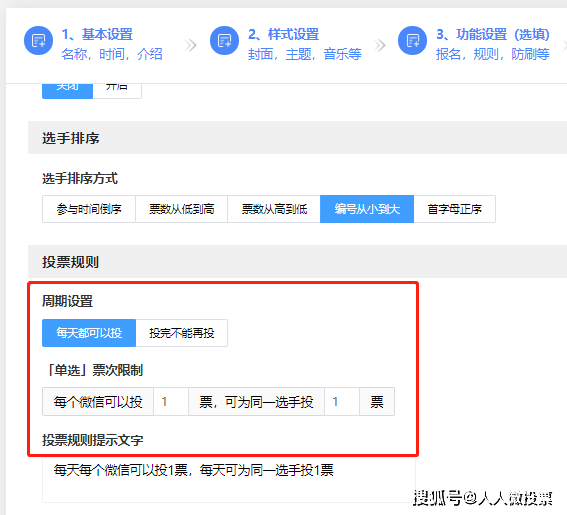Open the 2、样式设置 step tab
Viewport: 567px width, 515px height.
304,44
